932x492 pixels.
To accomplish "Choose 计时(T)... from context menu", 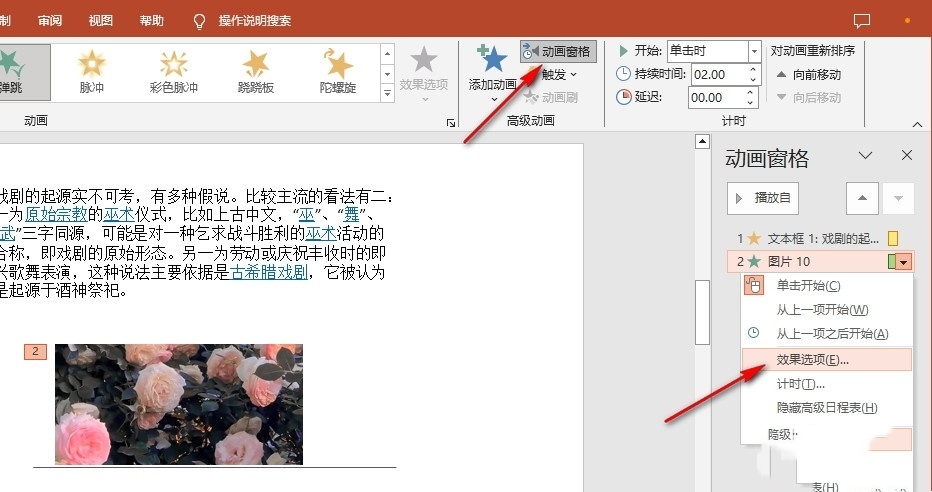I will click(800, 383).
